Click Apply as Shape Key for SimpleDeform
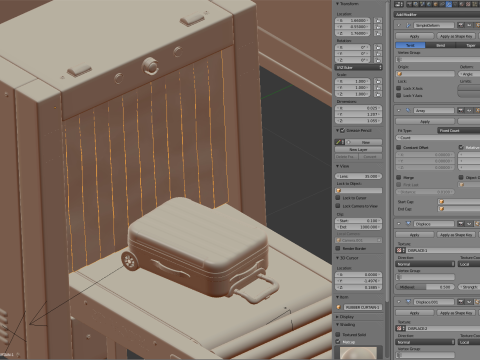The width and height of the screenshot is (480, 360). (x=456, y=36)
